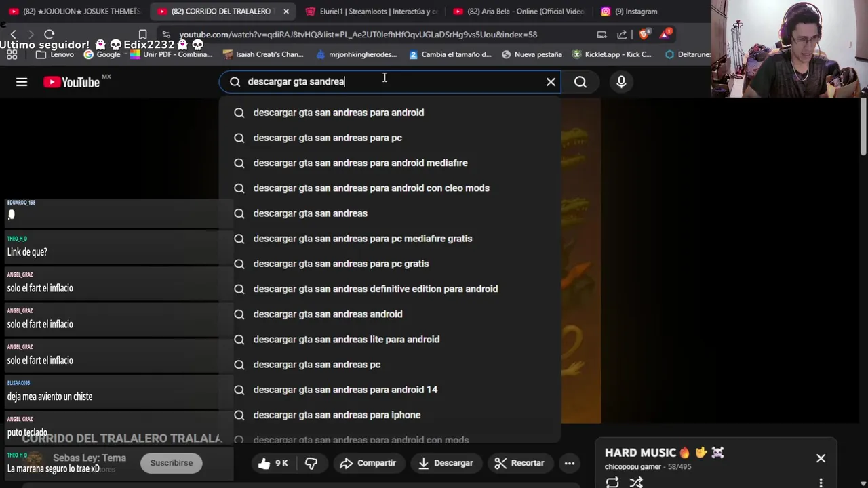Download the video with Descargar button
Screen dimensions: 868x488
[x=446, y=463]
